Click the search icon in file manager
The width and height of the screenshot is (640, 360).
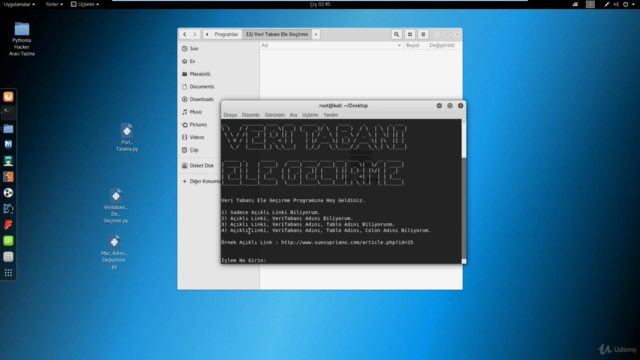coord(396,34)
